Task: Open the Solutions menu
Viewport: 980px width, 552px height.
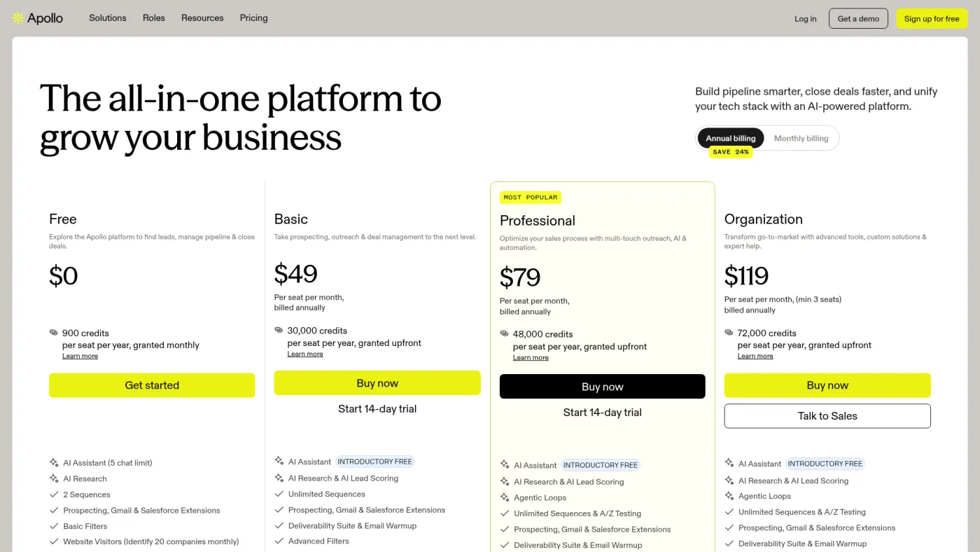Action: pos(108,18)
